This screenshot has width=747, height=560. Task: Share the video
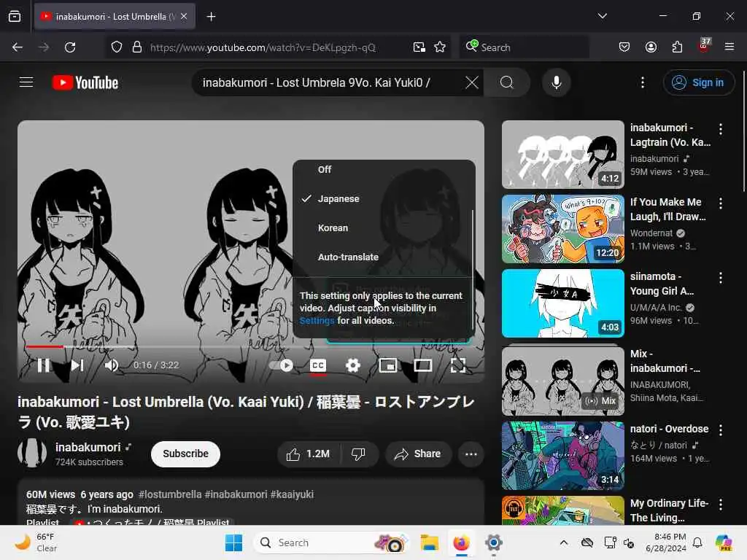(x=418, y=454)
